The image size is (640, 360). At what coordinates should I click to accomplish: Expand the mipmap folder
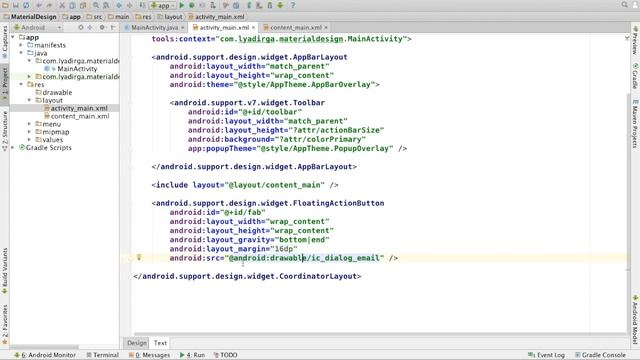coord(29,132)
